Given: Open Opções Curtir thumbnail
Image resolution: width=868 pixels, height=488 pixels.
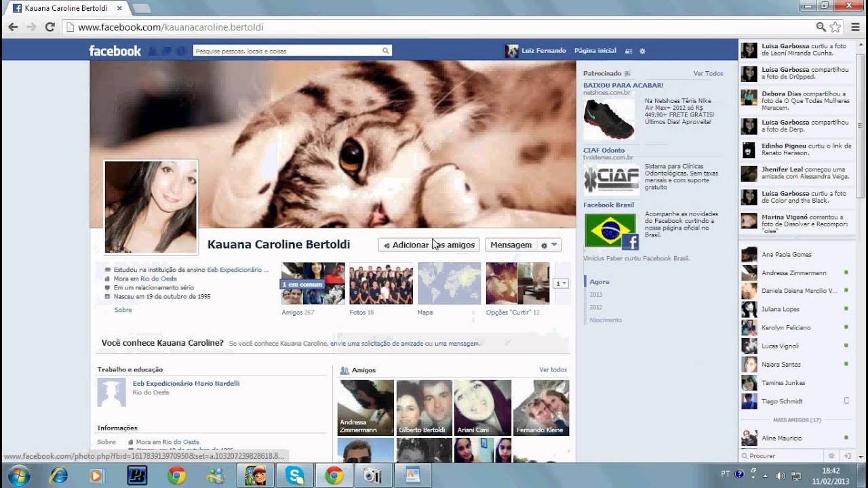Looking at the screenshot, I should tap(517, 283).
